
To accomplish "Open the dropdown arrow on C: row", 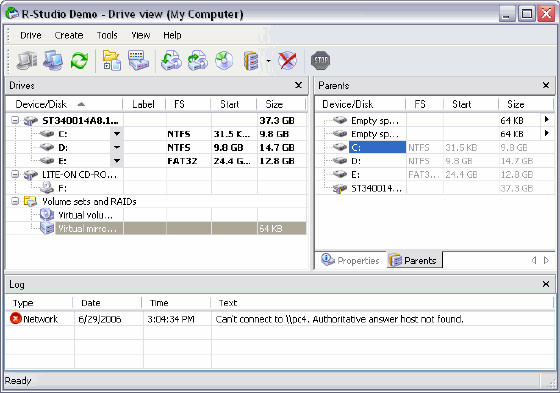I will [x=117, y=134].
